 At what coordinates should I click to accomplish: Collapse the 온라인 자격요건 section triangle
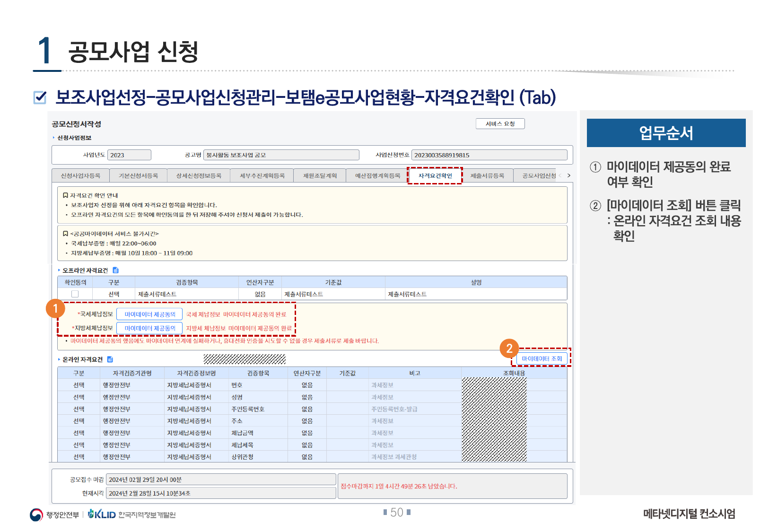point(59,359)
